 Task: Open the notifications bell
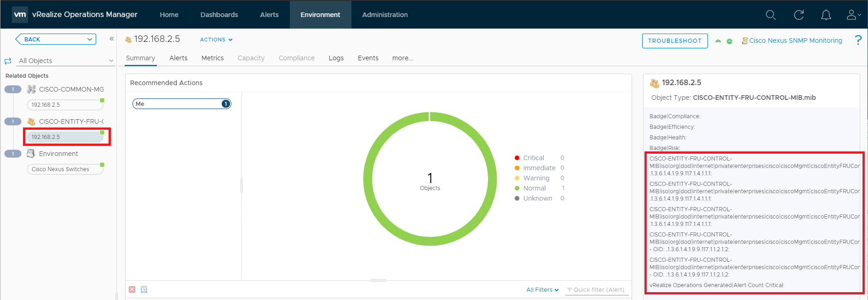[x=826, y=15]
